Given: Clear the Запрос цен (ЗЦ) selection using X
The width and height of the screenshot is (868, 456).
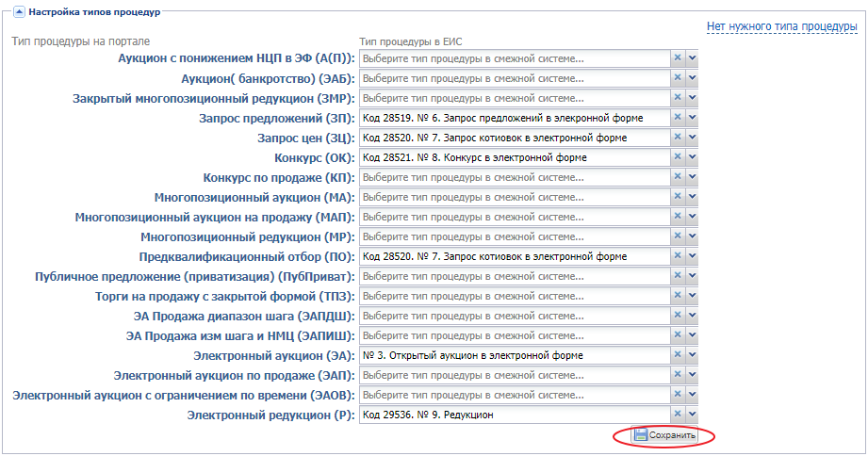Looking at the screenshot, I should (x=677, y=138).
